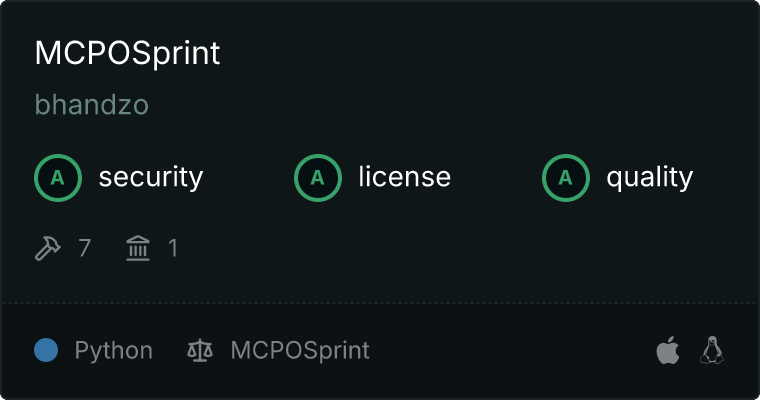Click the resources building icon

(x=138, y=248)
